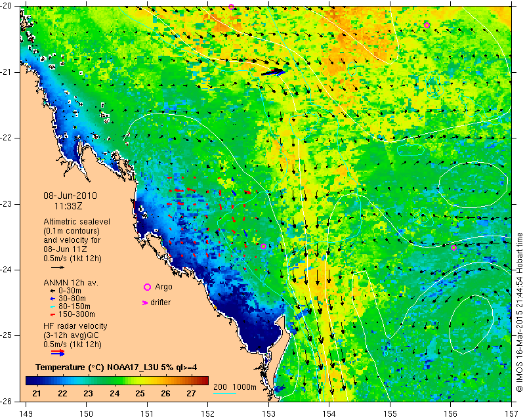Click the '(3-12h avg)QC' legend text
The height and width of the screenshot is (420, 525).
(71, 335)
